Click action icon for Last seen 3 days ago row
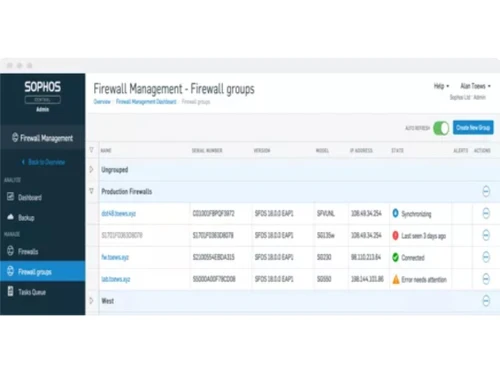This screenshot has width=500, height=375. 486,235
